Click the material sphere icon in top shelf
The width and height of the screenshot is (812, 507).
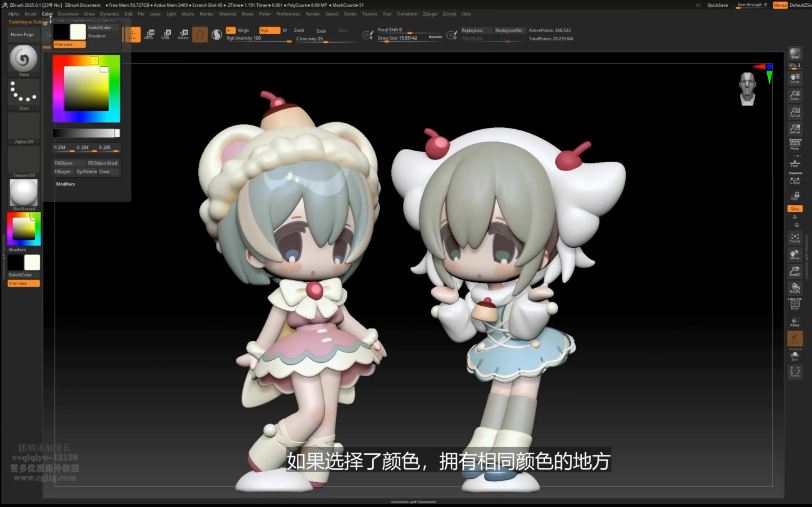[x=200, y=34]
